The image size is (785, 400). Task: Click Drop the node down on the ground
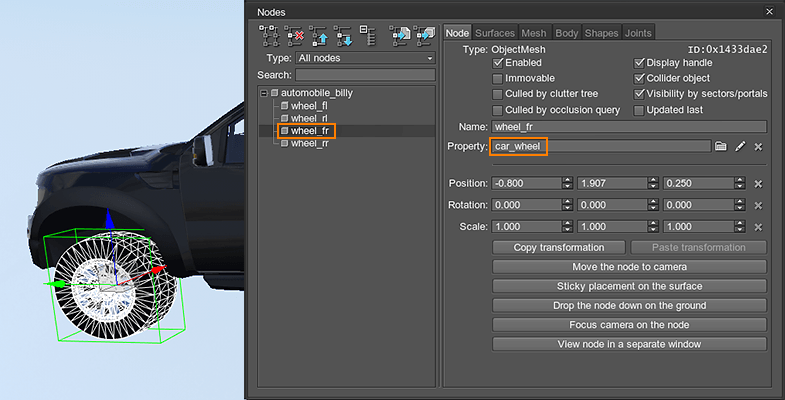point(630,305)
